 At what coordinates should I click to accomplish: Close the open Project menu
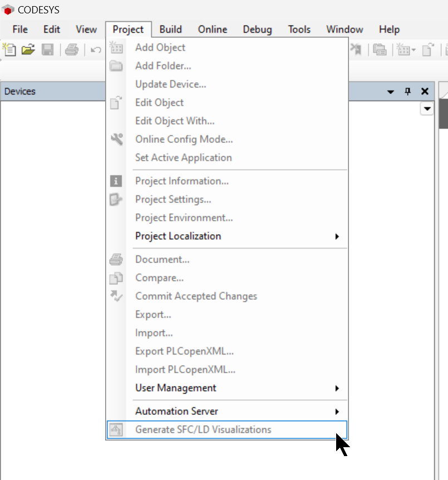pos(129,29)
